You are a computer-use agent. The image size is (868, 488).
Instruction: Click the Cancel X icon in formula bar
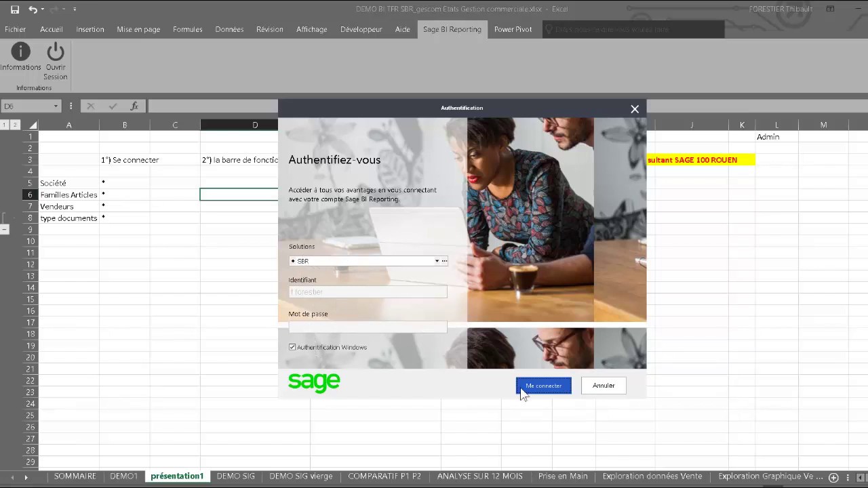pos(90,106)
